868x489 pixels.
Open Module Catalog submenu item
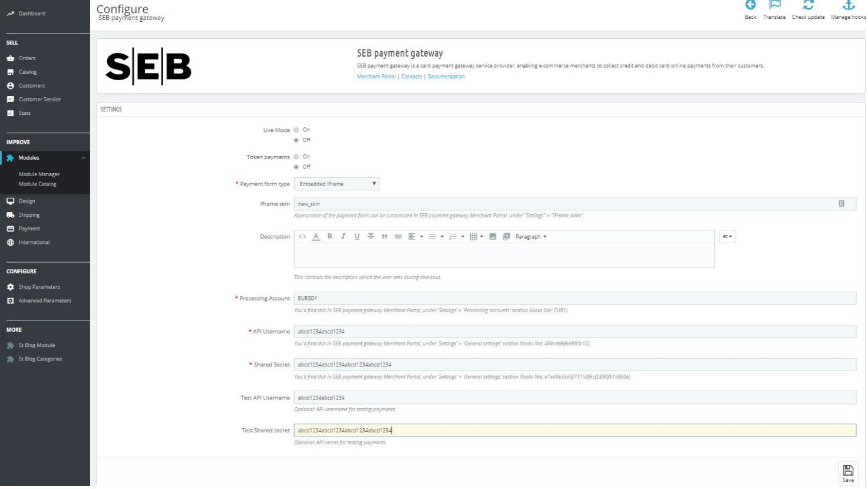click(38, 184)
